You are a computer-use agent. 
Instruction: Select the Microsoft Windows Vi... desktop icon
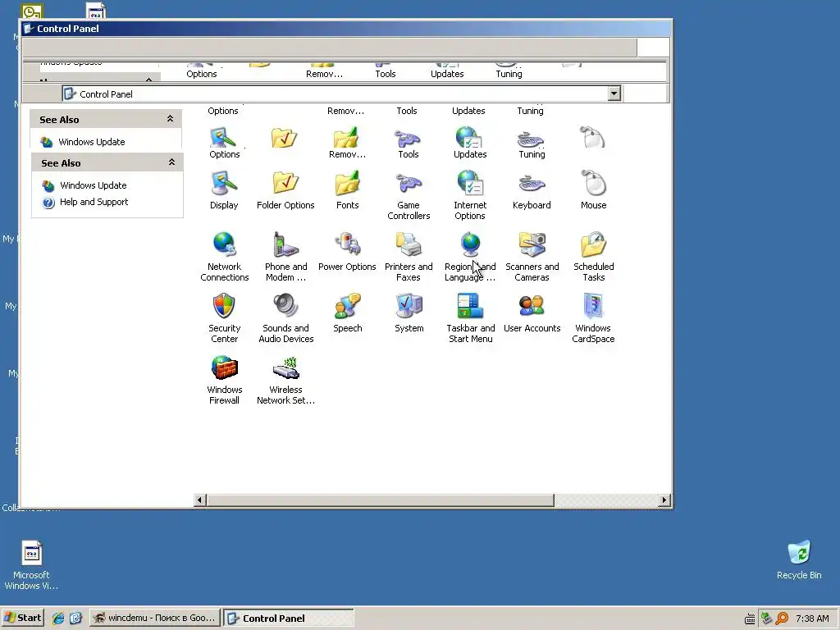(32, 553)
